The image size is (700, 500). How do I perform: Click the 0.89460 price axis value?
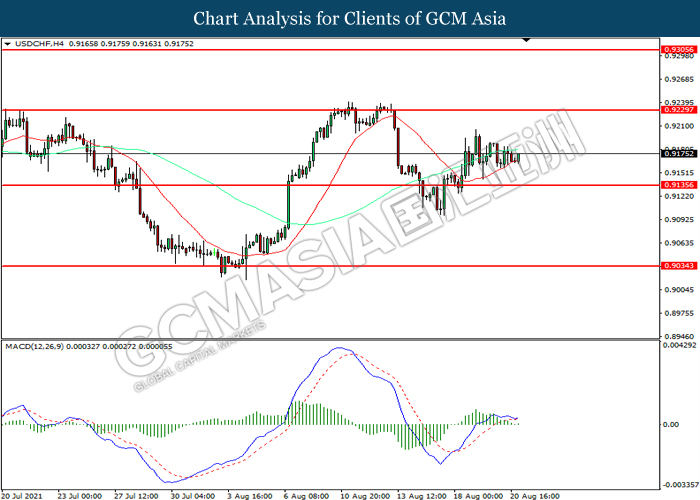pos(679,337)
